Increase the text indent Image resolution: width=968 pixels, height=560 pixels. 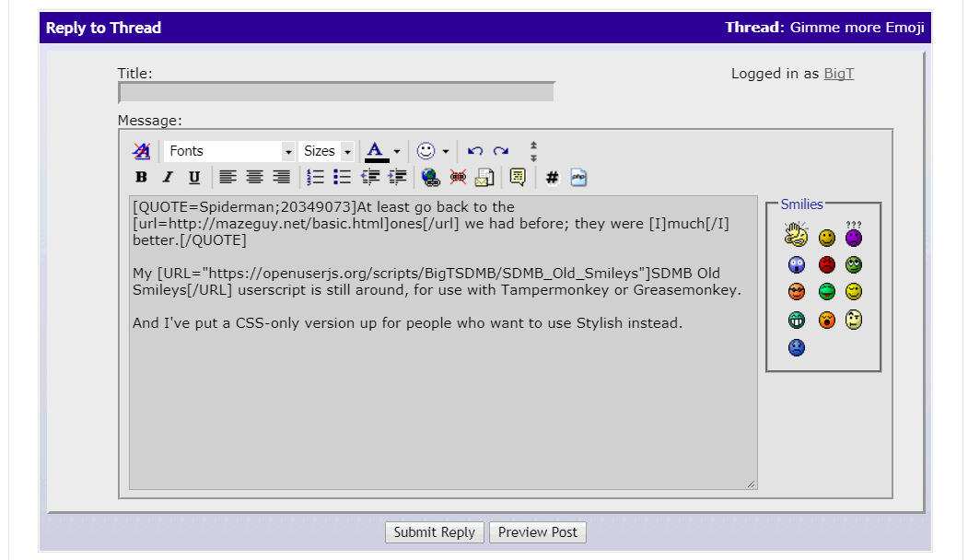point(397,177)
